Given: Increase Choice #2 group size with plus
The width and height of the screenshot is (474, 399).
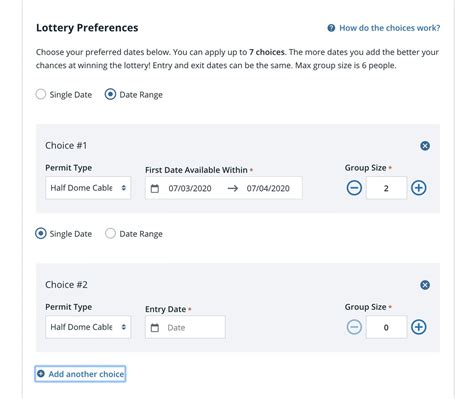Looking at the screenshot, I should 419,327.
